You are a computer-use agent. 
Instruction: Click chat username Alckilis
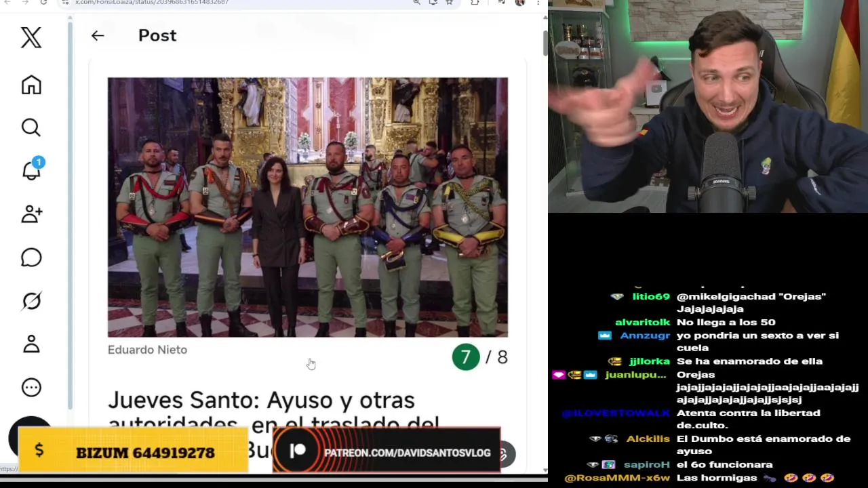coord(648,439)
